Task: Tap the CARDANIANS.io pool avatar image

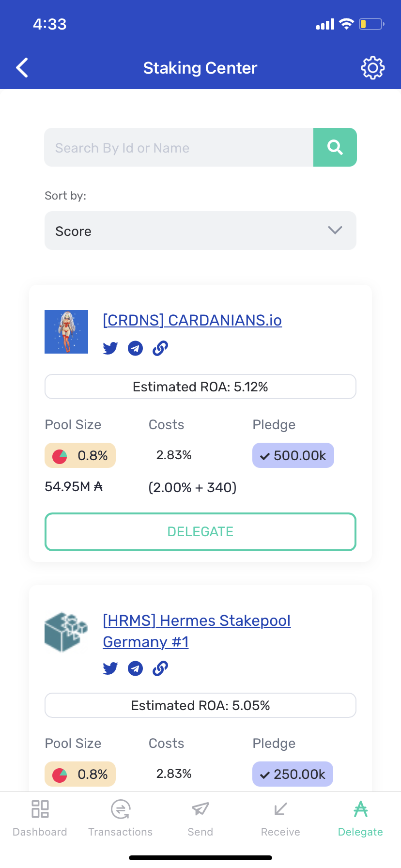Action: click(66, 332)
